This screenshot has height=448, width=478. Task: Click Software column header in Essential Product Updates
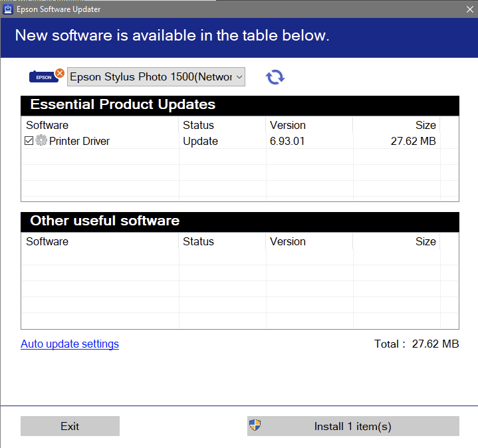coord(47,125)
